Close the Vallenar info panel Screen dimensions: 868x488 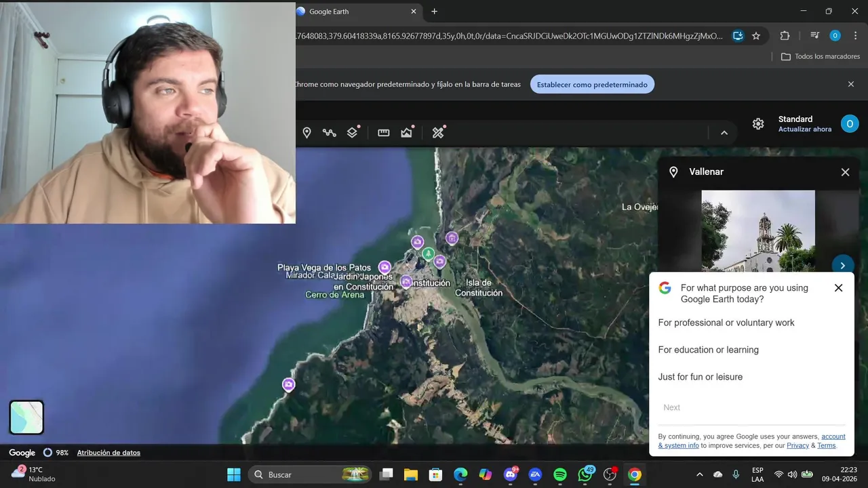845,172
